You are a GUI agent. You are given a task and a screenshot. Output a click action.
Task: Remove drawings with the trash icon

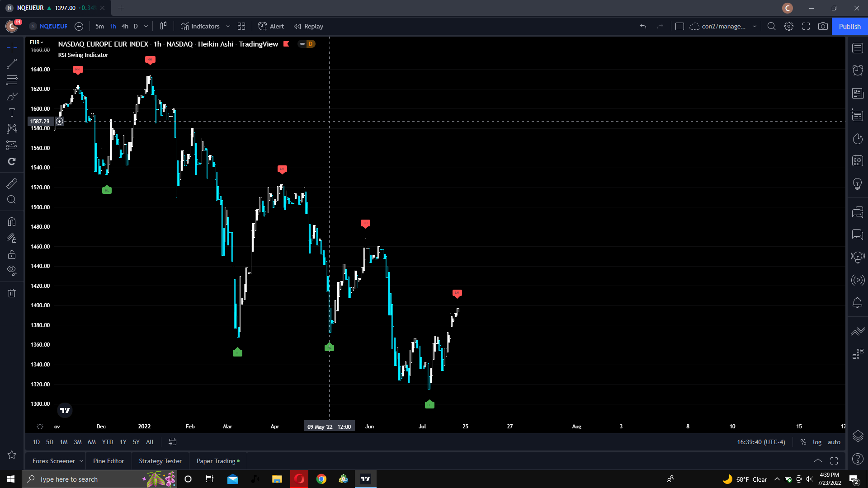12,293
